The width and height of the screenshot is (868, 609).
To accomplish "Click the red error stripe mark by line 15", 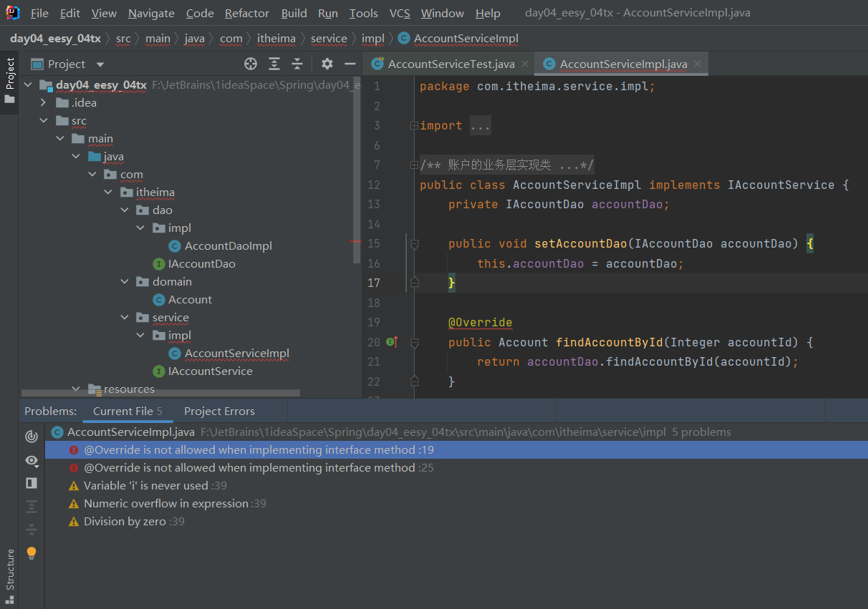I will 355,242.
